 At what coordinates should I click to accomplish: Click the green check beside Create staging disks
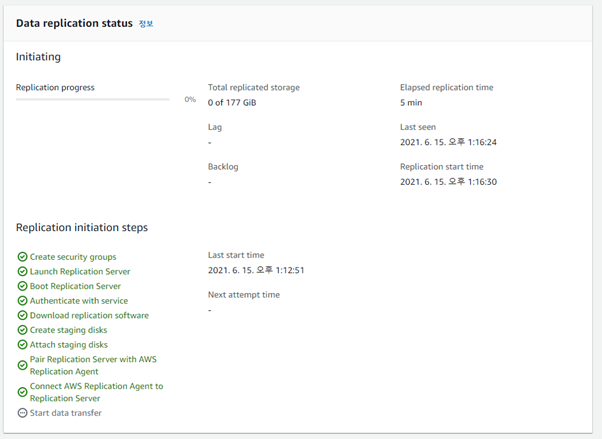click(23, 330)
